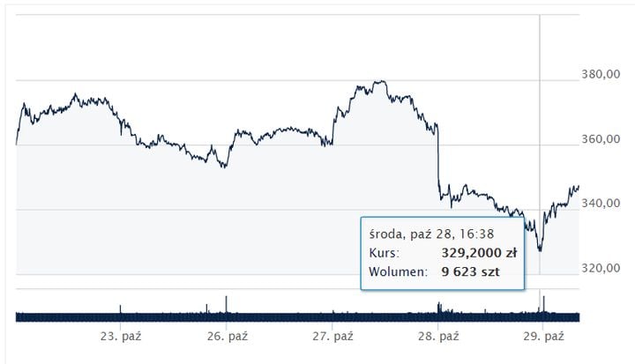Click the price line's lowest point below 340
The image size is (635, 364).
540,249
